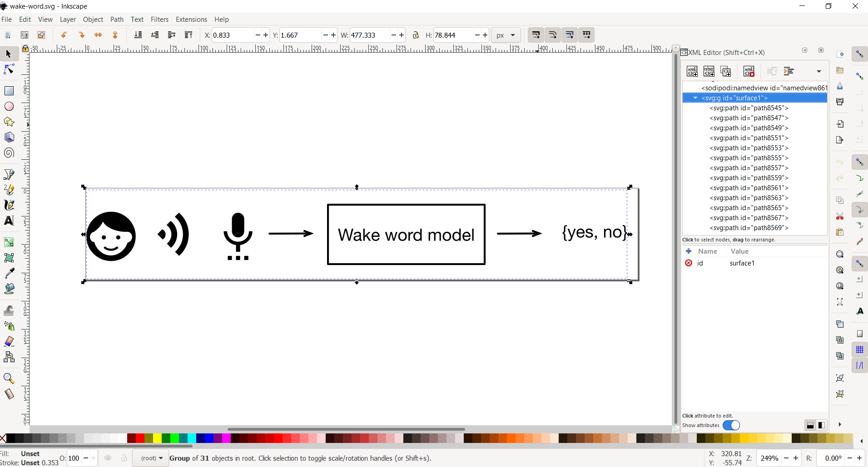Toggle scale stroke width with object

pyautogui.click(x=536, y=35)
